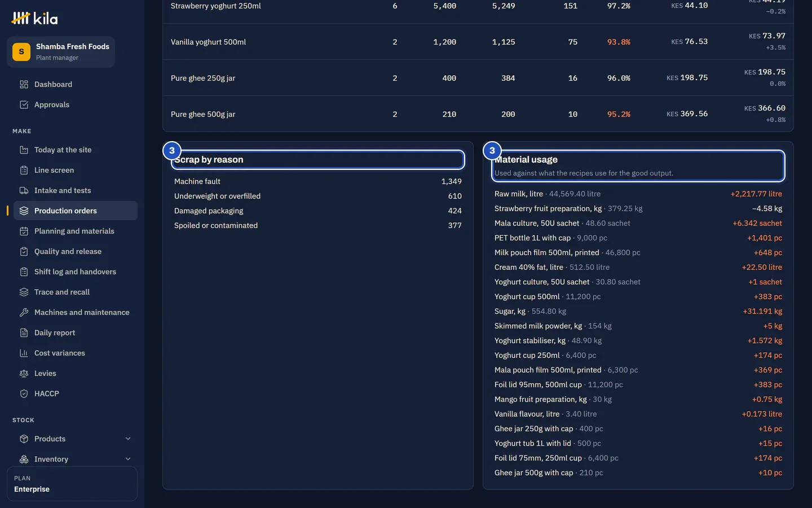
Task: Click the Cost variances chart icon
Action: click(24, 353)
